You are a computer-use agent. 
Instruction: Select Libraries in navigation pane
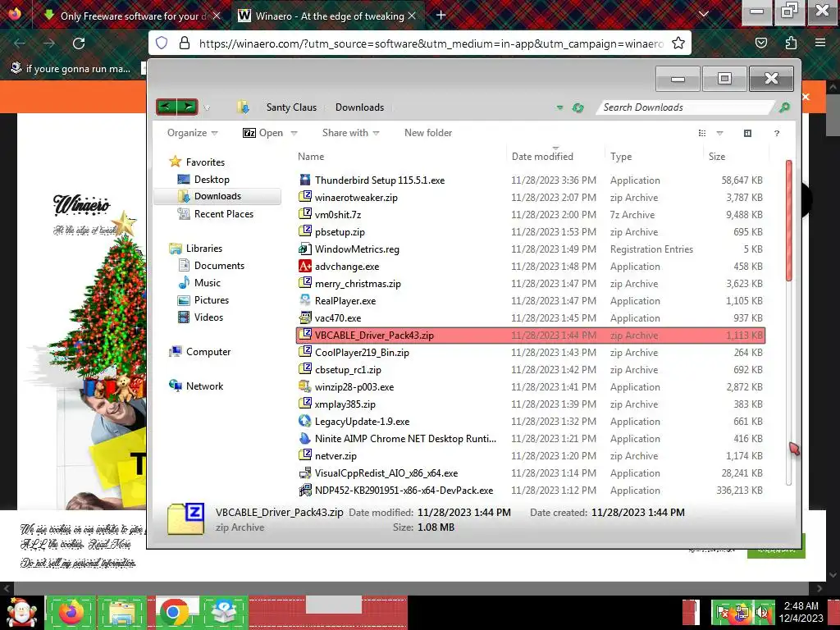(203, 248)
